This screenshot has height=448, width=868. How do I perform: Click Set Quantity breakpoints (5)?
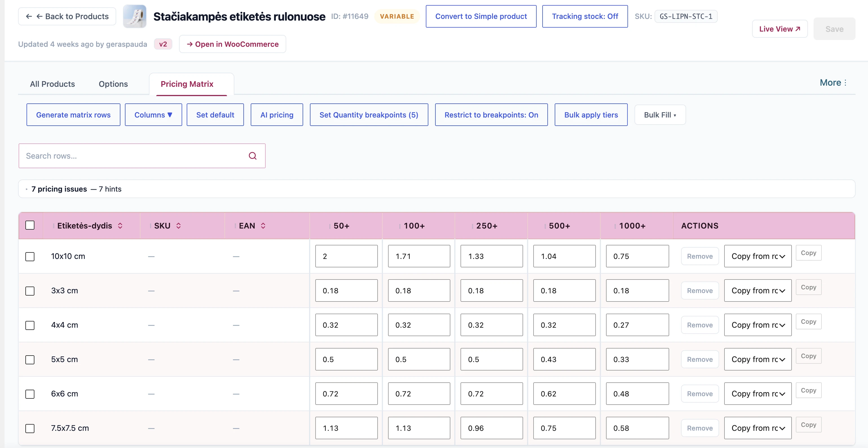369,115
